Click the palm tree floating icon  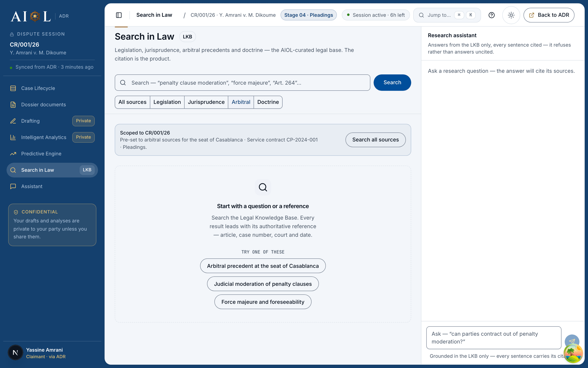click(x=573, y=353)
